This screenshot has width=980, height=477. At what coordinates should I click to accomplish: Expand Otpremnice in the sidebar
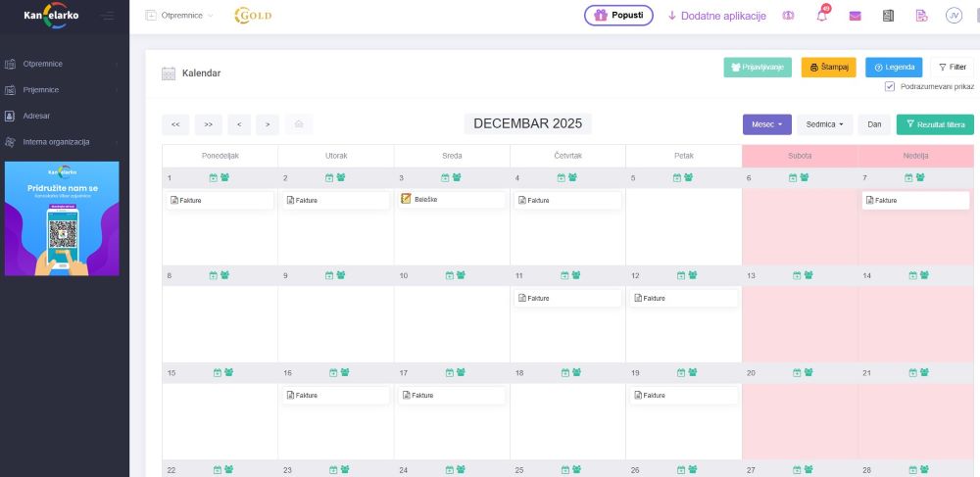(63, 64)
